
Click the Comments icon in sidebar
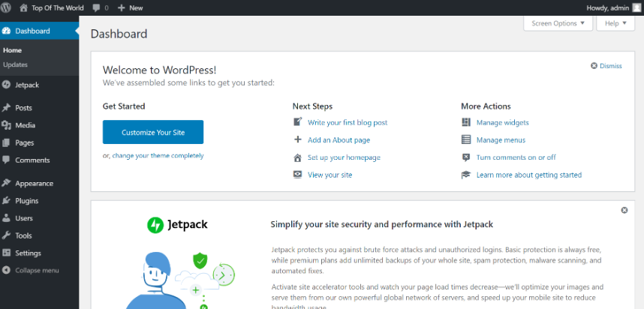pos(6,160)
